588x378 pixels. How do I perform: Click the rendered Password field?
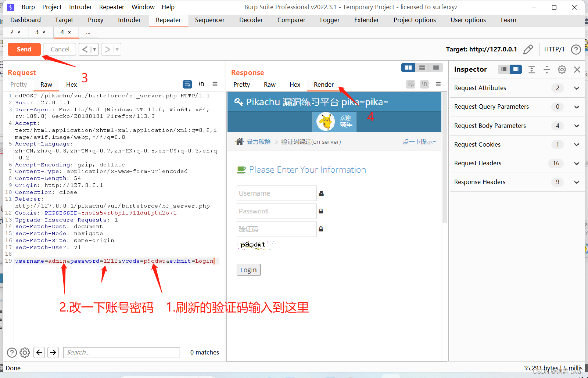tap(277, 211)
